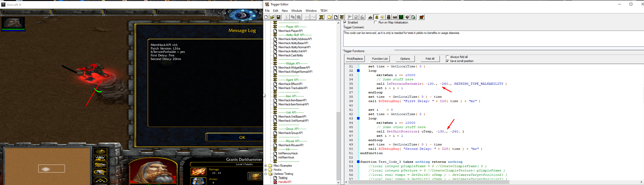
Task: Open the TESH menu
Action: (x=324, y=11)
